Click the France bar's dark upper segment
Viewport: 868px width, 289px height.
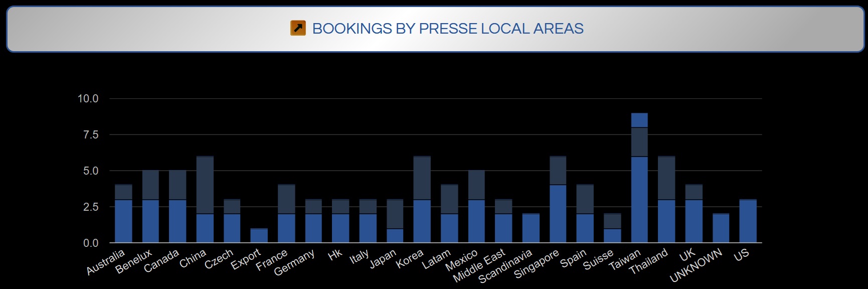(286, 200)
